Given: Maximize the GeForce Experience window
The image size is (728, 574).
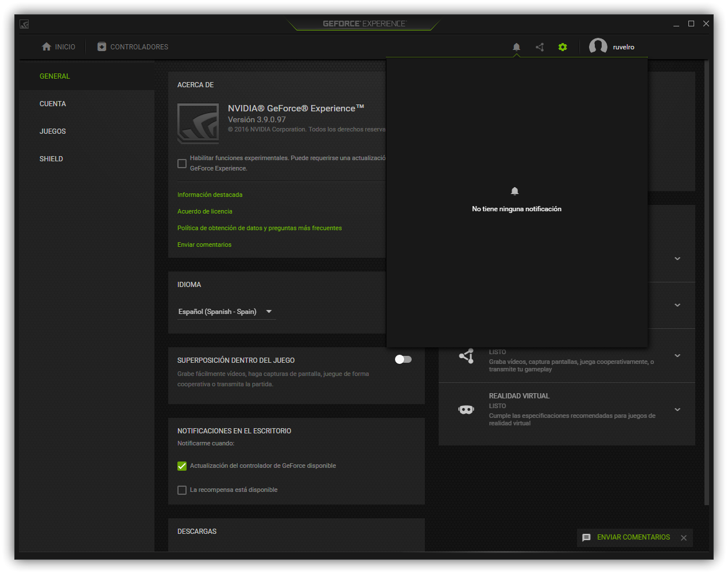Looking at the screenshot, I should [x=691, y=24].
